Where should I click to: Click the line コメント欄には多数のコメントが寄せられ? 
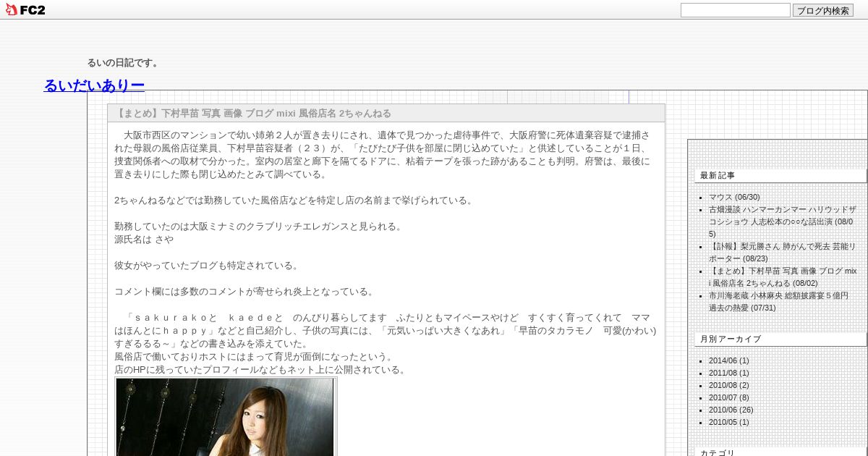[x=246, y=291]
